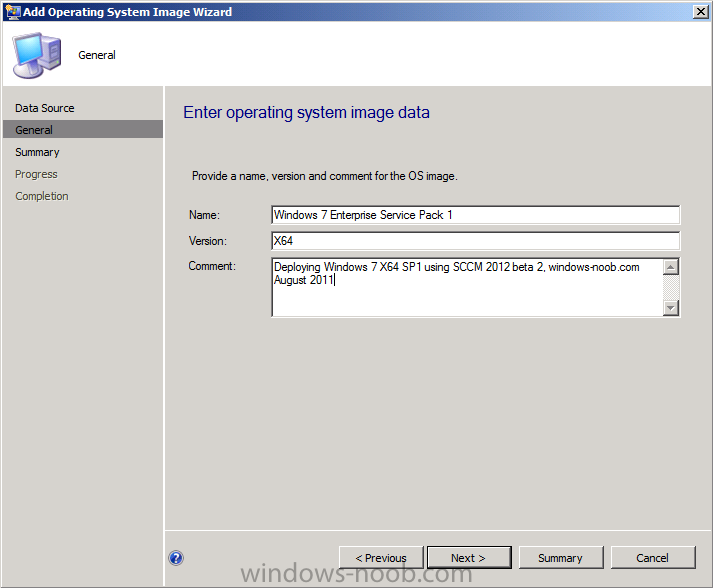Click into the Comment text area
This screenshot has width=713, height=588.
[x=467, y=287]
